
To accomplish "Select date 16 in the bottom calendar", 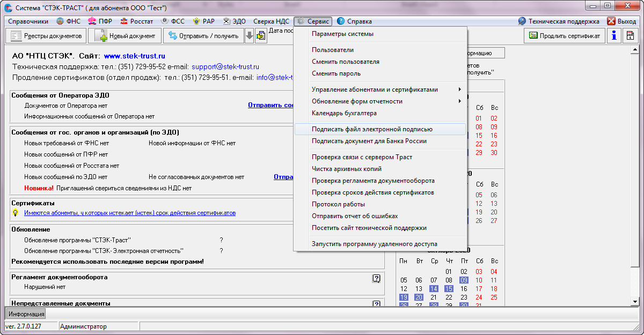I will pyautogui.click(x=464, y=289).
